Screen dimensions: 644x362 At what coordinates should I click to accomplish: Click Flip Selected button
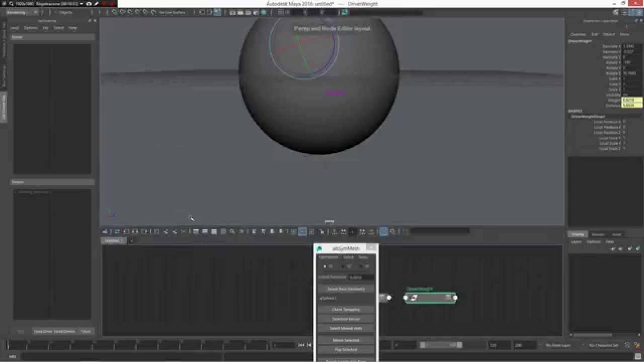coord(346,349)
